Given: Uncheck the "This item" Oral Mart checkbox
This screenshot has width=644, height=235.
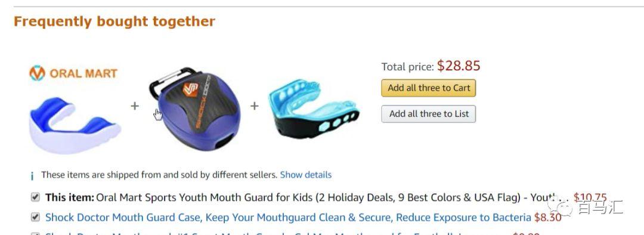Looking at the screenshot, I should point(35,197).
